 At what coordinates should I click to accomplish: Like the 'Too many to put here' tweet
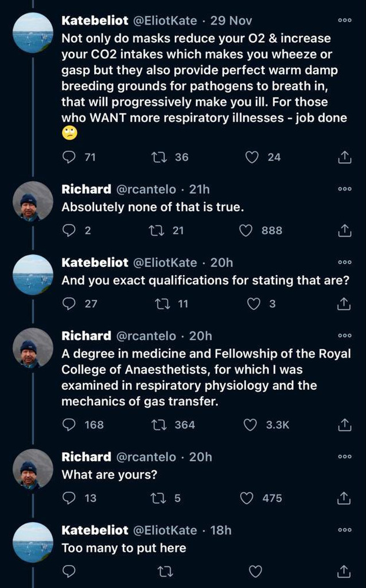point(255,572)
